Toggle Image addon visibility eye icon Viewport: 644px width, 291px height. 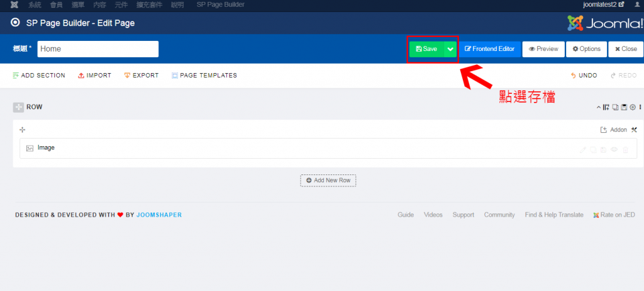614,149
